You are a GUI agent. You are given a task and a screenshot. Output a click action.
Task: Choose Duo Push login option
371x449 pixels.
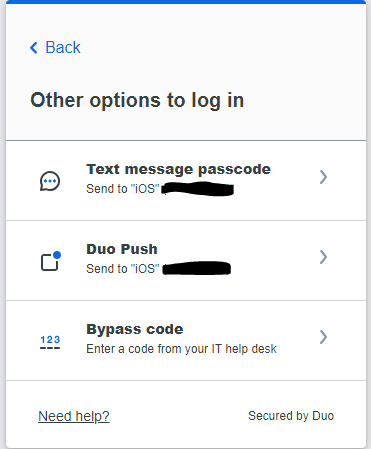click(186, 260)
